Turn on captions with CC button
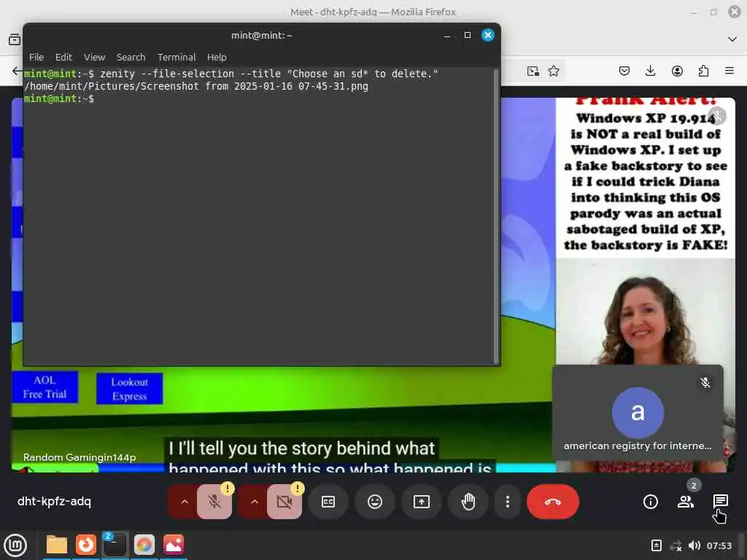The height and width of the screenshot is (560, 747). pos(328,502)
